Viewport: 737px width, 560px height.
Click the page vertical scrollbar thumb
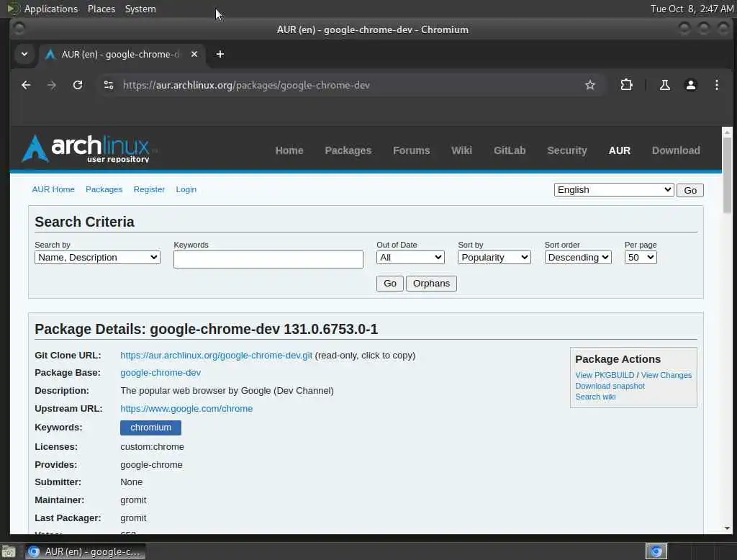pos(727,175)
